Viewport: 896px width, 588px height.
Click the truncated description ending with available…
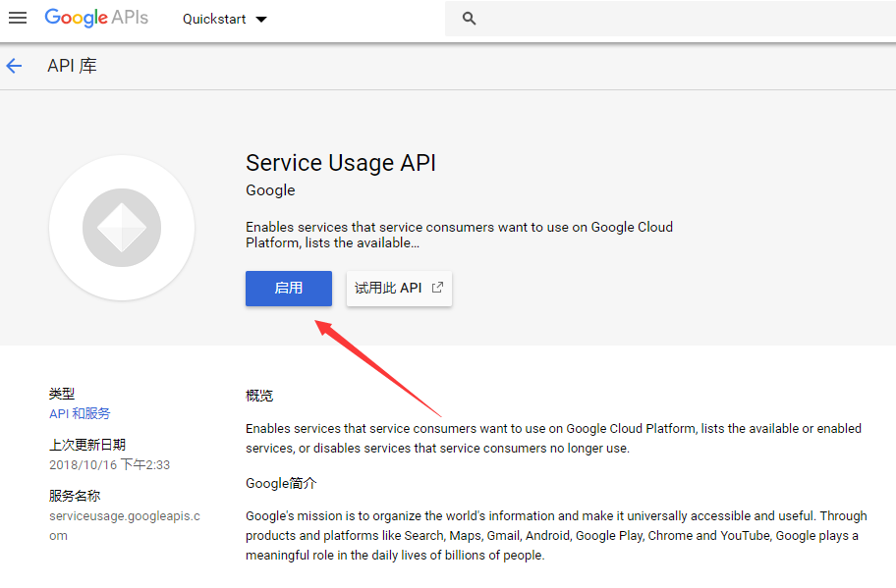coord(459,235)
